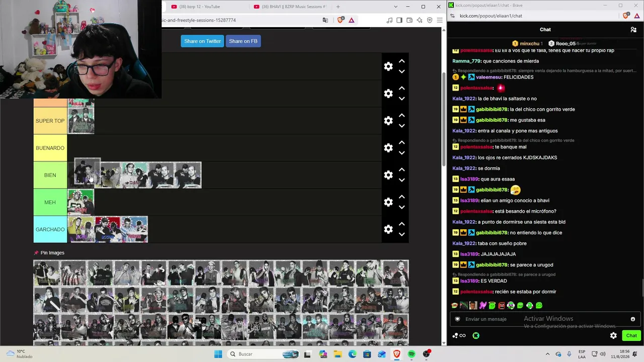Share tier list on Twitter
Viewport: 644px width, 362px height.
click(x=202, y=41)
